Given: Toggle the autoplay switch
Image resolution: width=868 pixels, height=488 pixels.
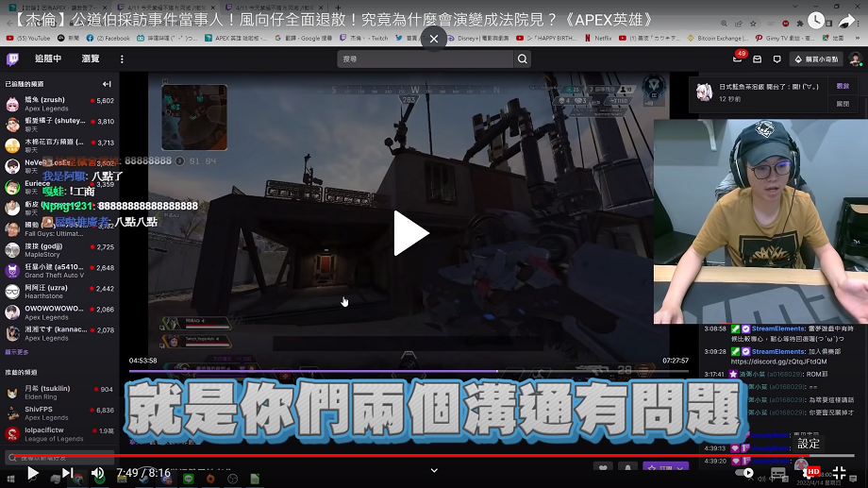Looking at the screenshot, I should tap(744, 473).
